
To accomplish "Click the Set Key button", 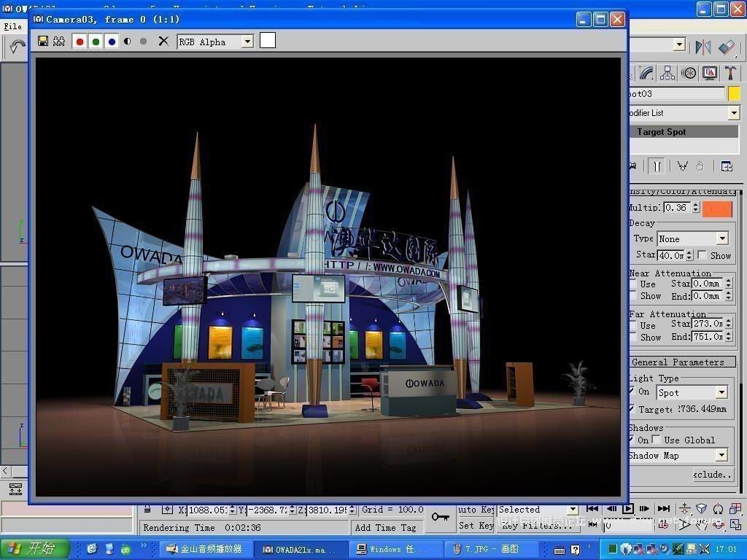I will [x=476, y=525].
